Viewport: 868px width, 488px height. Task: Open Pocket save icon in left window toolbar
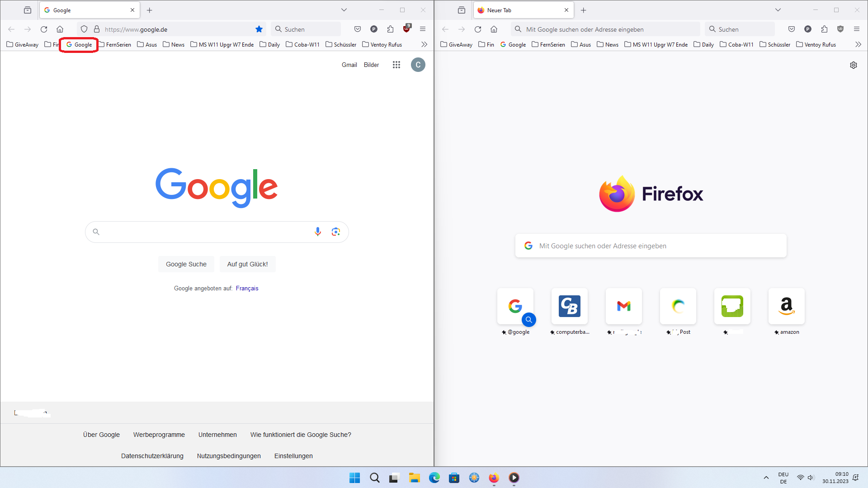coord(358,29)
